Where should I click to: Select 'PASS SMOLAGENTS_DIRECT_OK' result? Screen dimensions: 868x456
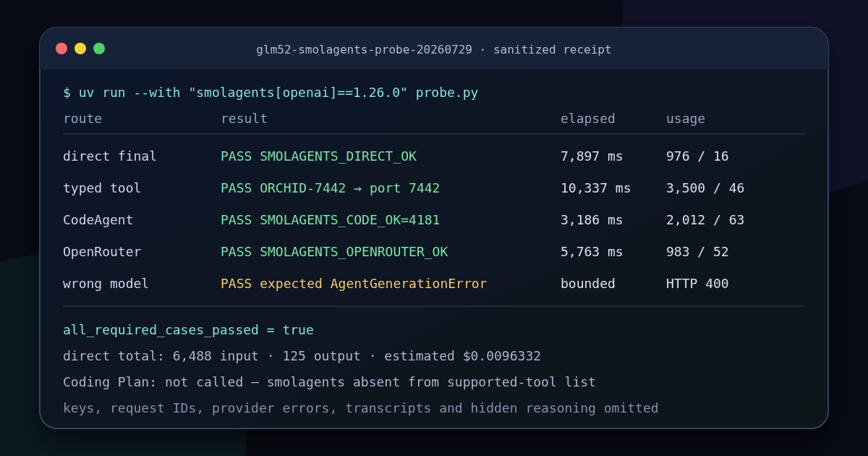[318, 156]
